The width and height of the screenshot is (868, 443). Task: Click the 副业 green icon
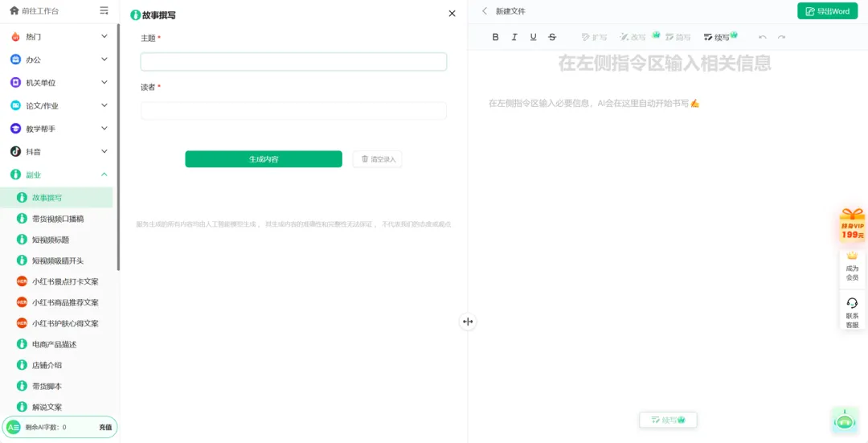(15, 174)
